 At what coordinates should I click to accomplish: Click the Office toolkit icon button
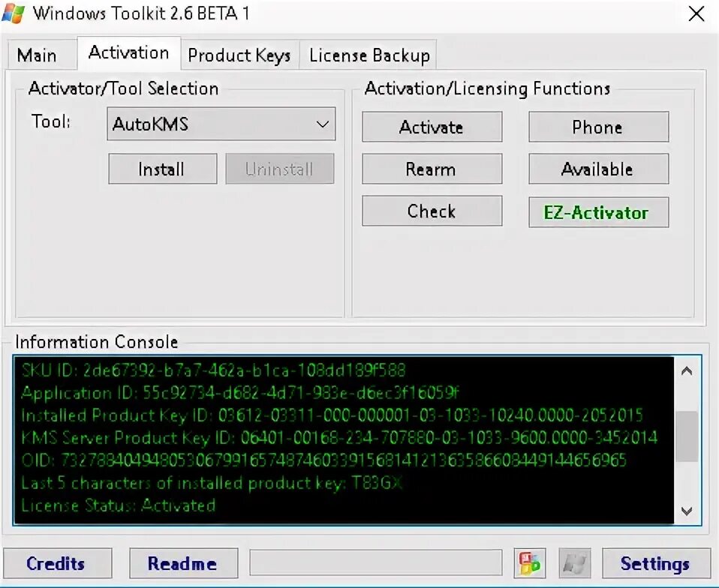(x=530, y=562)
